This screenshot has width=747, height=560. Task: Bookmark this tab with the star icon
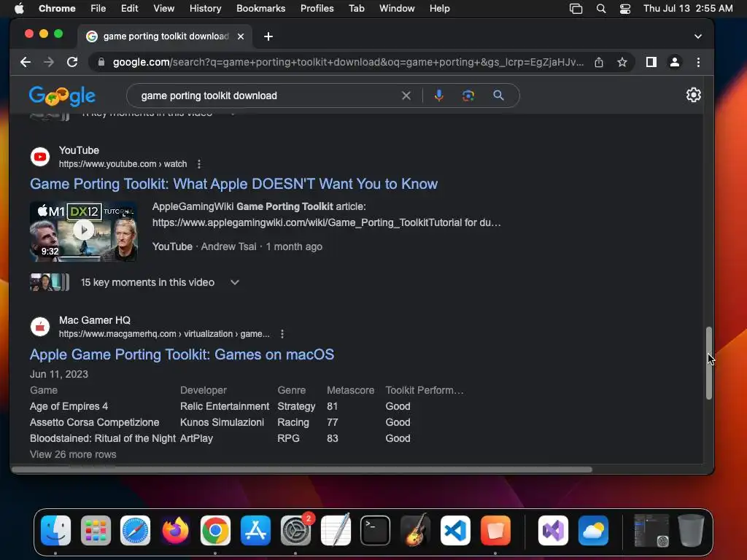(x=622, y=63)
